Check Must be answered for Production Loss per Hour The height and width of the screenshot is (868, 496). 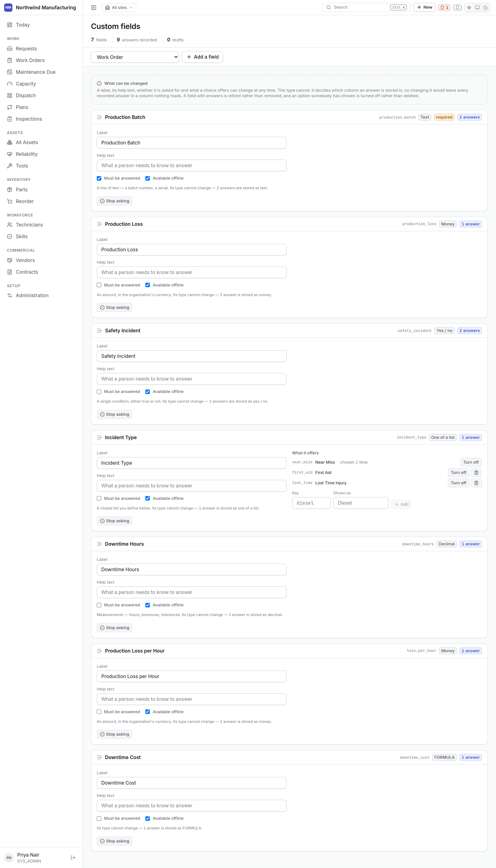coord(99,711)
